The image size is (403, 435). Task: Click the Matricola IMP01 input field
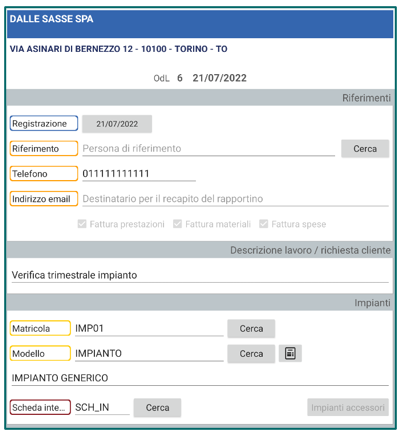click(149, 329)
